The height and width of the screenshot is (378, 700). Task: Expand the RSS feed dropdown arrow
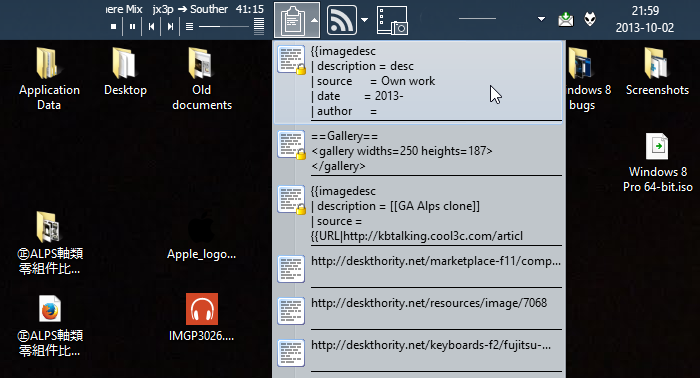pyautogui.click(x=364, y=20)
